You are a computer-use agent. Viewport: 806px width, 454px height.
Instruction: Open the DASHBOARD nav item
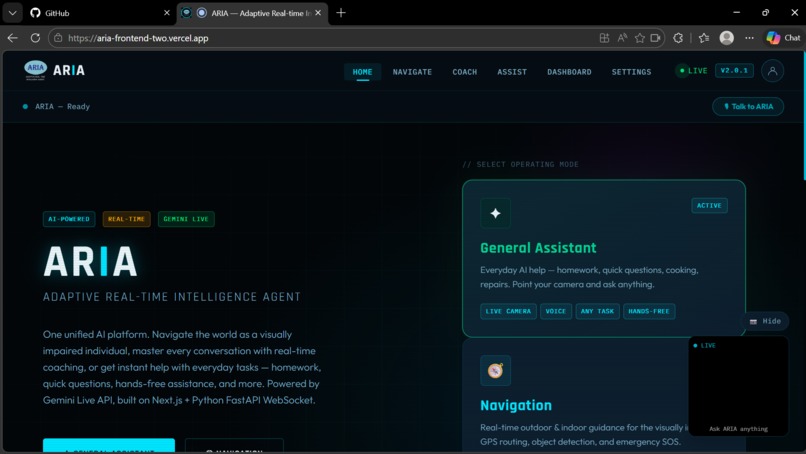tap(569, 72)
